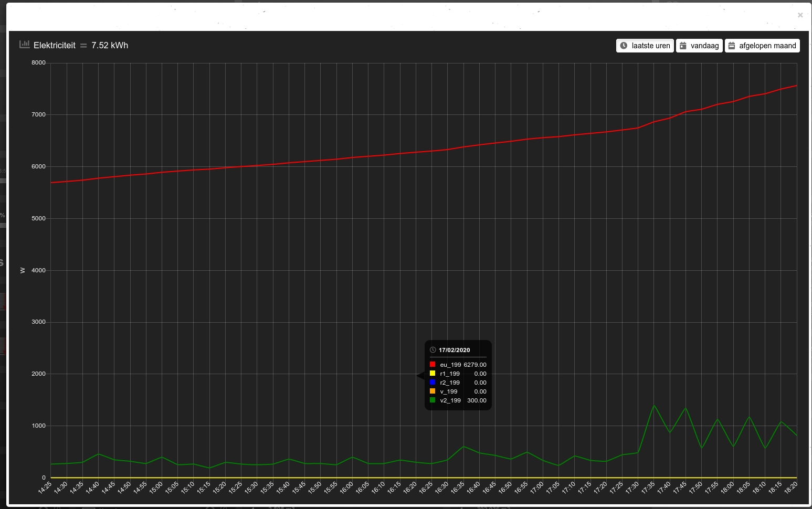Click the '7.52 kWh' total value
The height and width of the screenshot is (509, 812).
(110, 45)
